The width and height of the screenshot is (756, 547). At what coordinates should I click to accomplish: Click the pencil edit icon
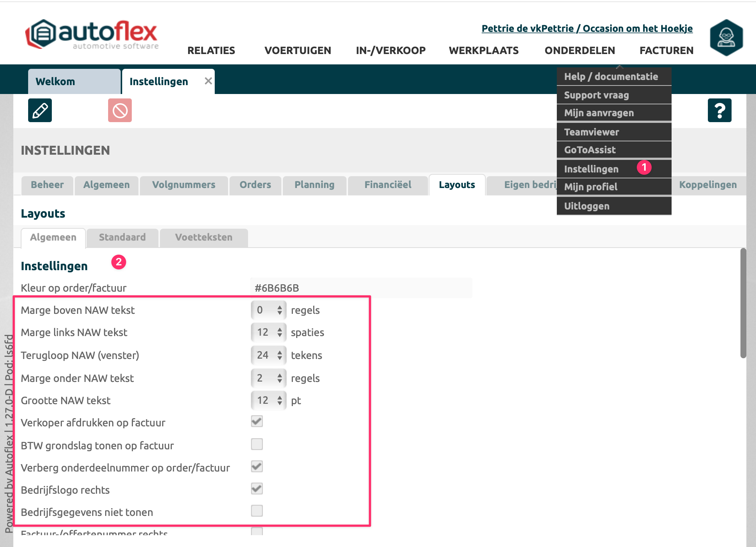point(40,110)
